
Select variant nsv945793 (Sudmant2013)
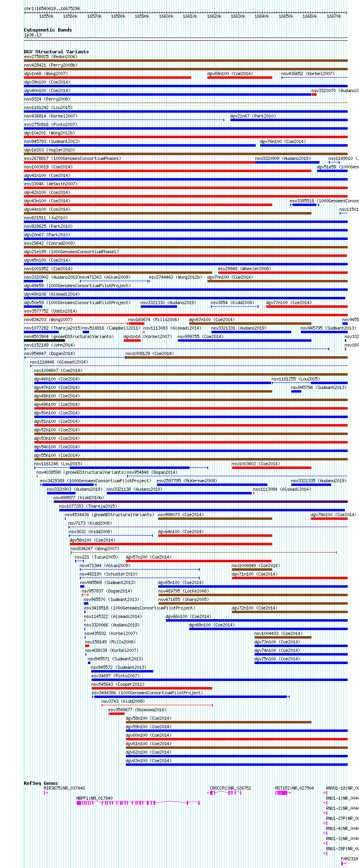(x=52, y=141)
